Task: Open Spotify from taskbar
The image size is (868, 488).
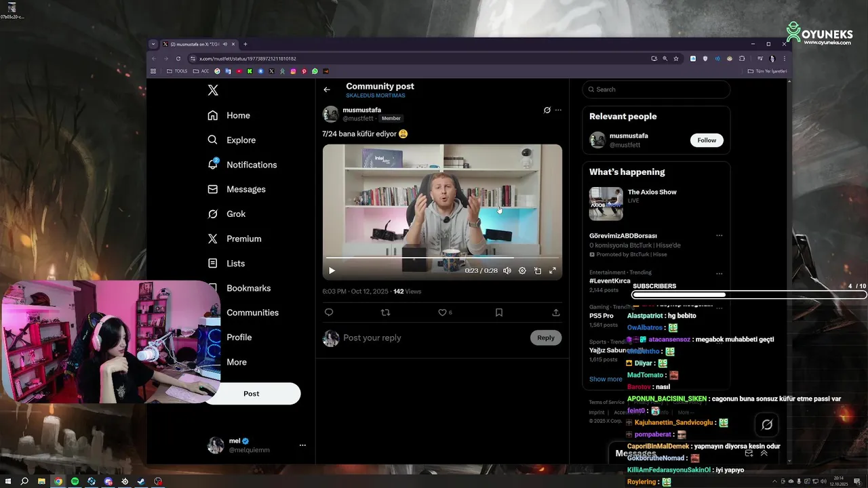Action: pyautogui.click(x=75, y=481)
